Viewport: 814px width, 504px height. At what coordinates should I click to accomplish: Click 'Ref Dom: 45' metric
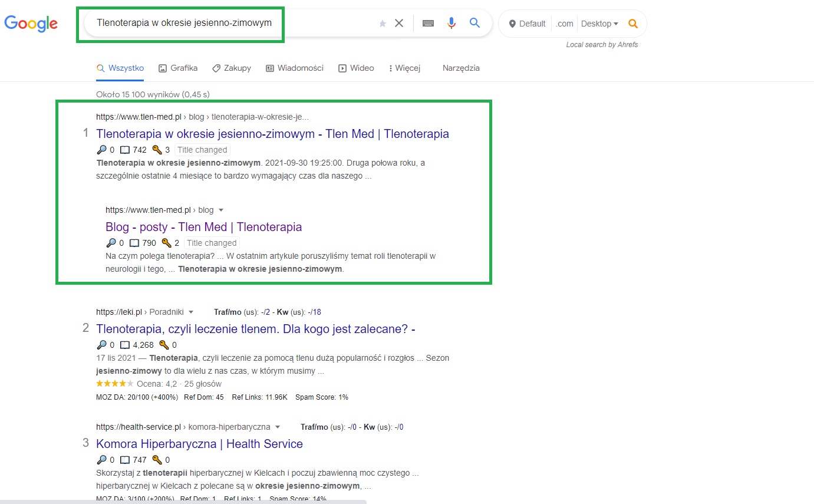click(204, 397)
